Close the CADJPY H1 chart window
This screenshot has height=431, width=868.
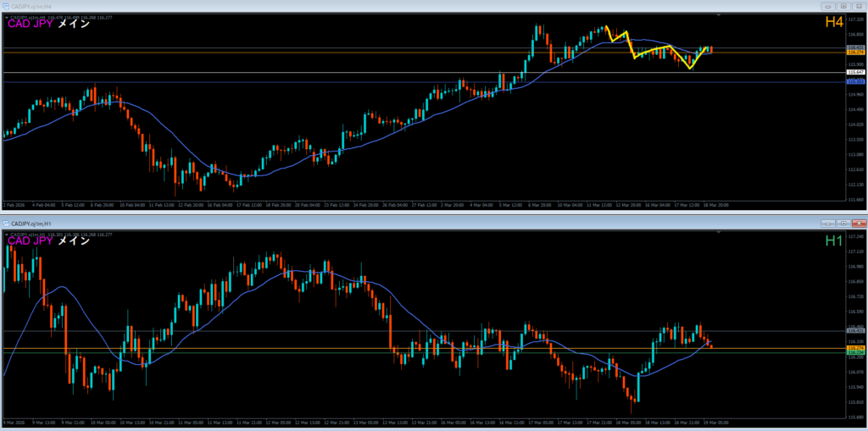pyautogui.click(x=859, y=224)
